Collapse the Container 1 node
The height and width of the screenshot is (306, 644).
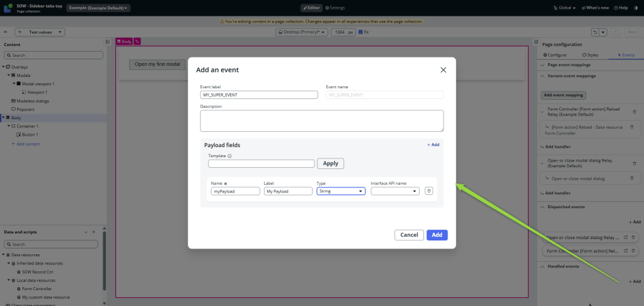point(9,126)
